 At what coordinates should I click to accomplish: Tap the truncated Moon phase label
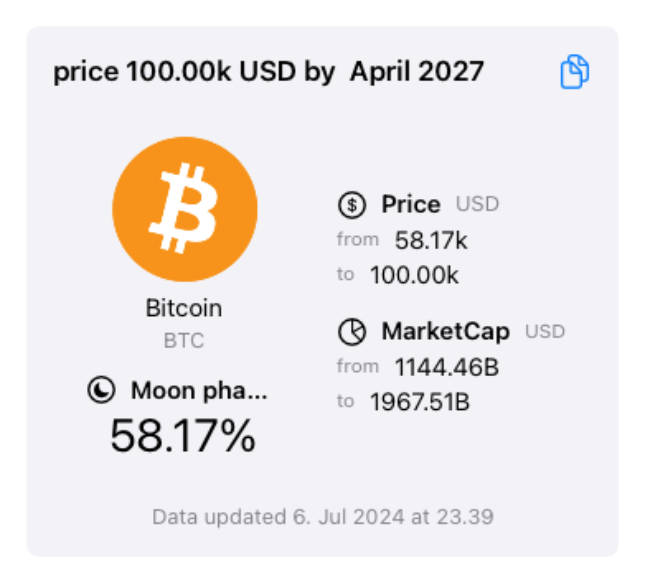pos(199,391)
